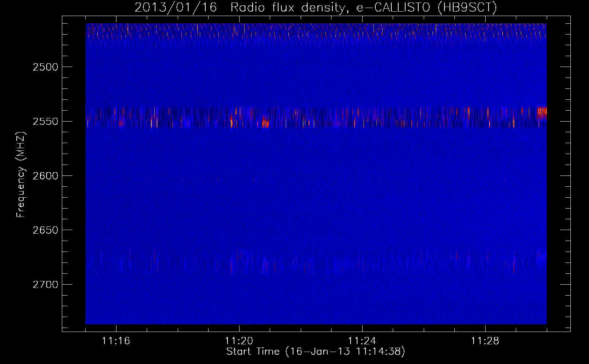Screen dimensions: 589x364
Task: Click the 2600 frequency tick label
Action: tap(45, 176)
